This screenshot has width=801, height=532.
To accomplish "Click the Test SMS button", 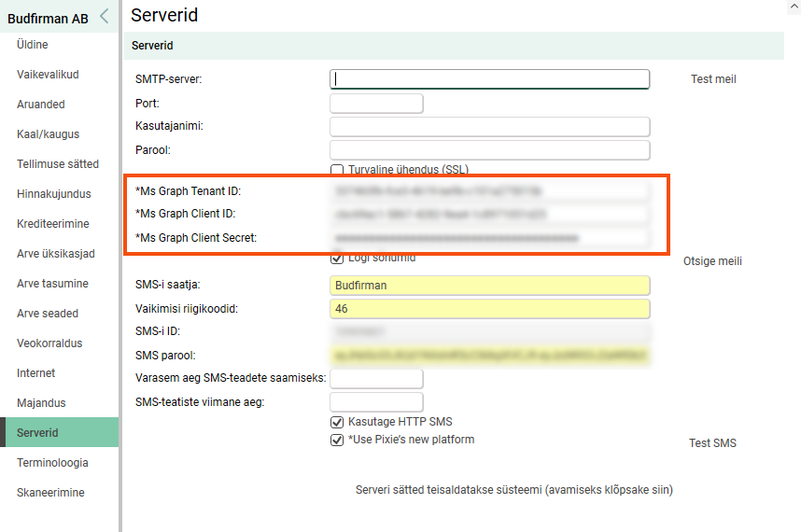I will tap(712, 443).
